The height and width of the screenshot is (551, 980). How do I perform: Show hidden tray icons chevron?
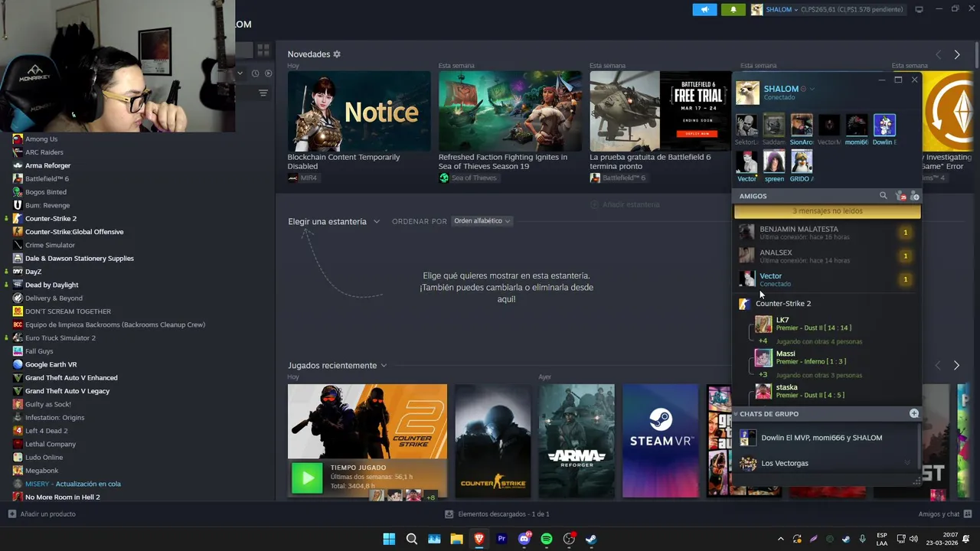point(781,539)
